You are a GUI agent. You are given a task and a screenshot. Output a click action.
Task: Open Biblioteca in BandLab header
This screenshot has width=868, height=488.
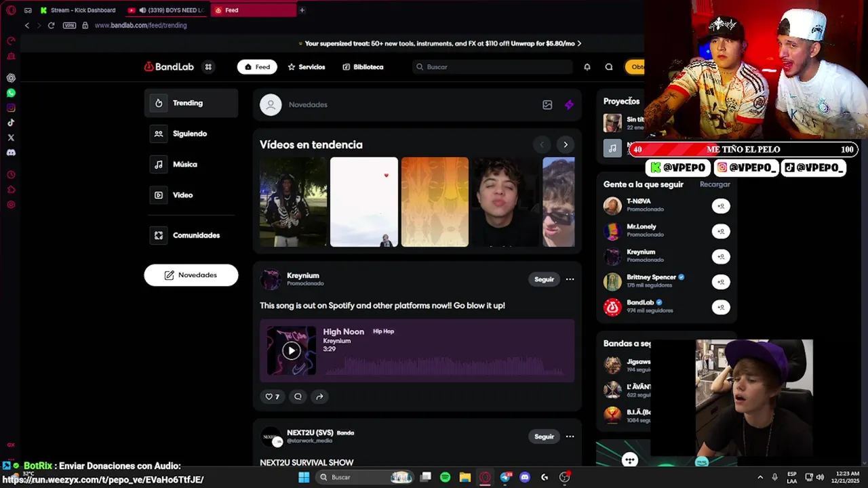point(363,67)
